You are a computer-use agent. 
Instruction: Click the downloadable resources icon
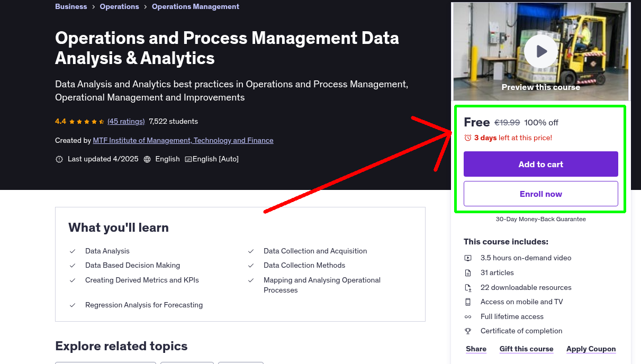click(x=468, y=288)
